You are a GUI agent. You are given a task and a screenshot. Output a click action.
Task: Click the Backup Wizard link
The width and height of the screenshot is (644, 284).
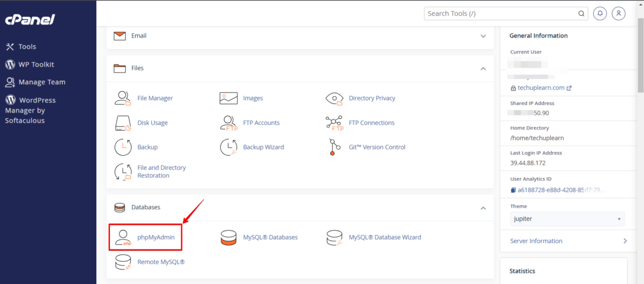264,147
